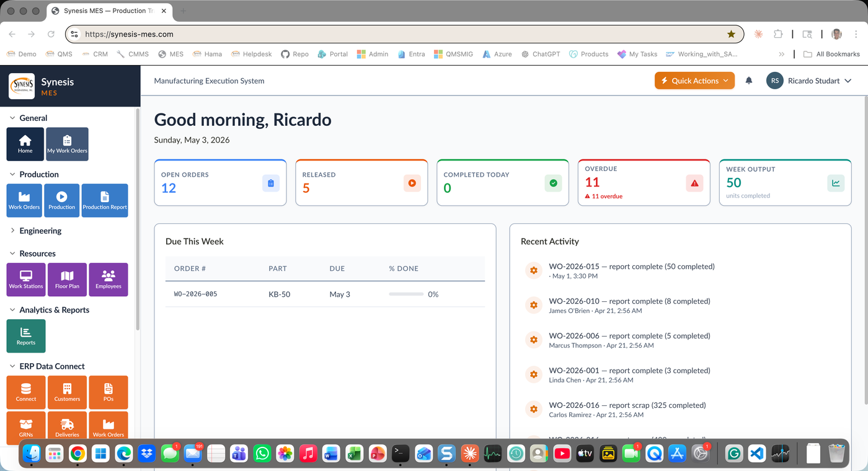Image resolution: width=868 pixels, height=471 pixels.
Task: Open the Floor Plan tile
Action: click(67, 280)
